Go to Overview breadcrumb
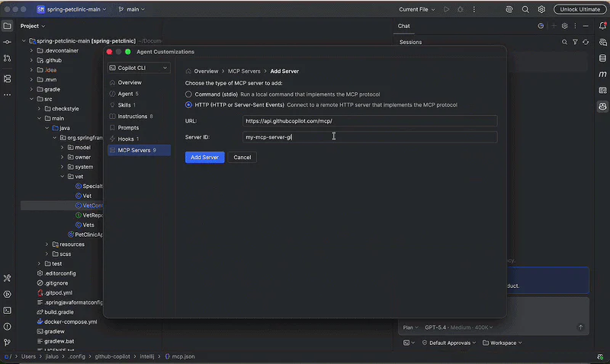Screen dimensions: 610x364 [206, 72]
